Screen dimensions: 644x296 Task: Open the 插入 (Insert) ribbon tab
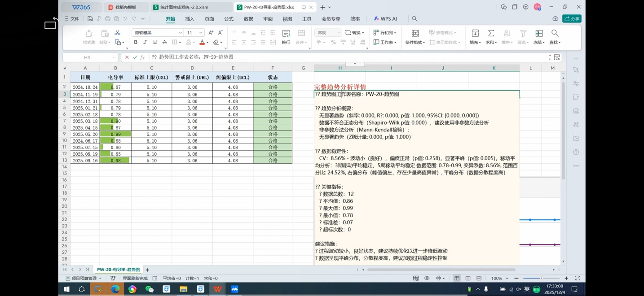point(190,19)
